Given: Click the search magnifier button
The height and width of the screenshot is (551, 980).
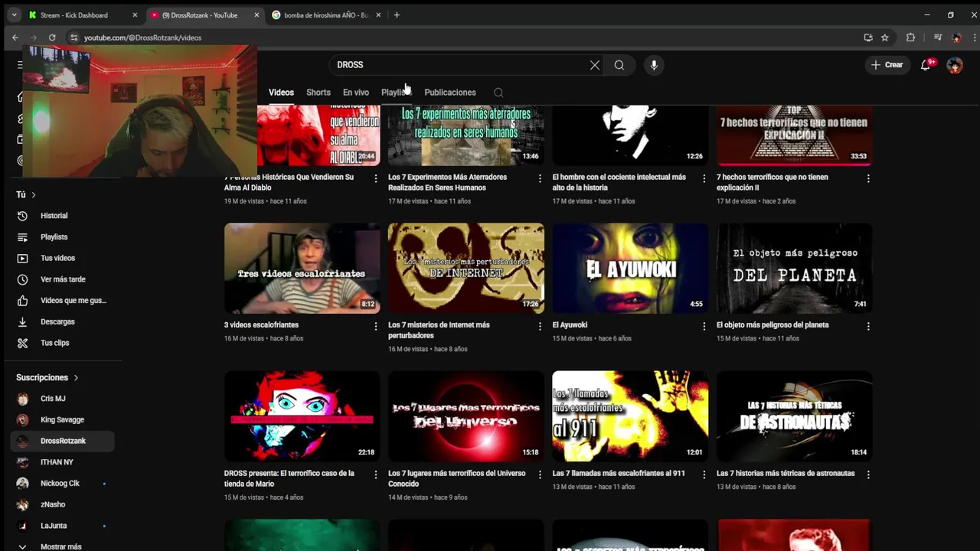Looking at the screenshot, I should [619, 65].
